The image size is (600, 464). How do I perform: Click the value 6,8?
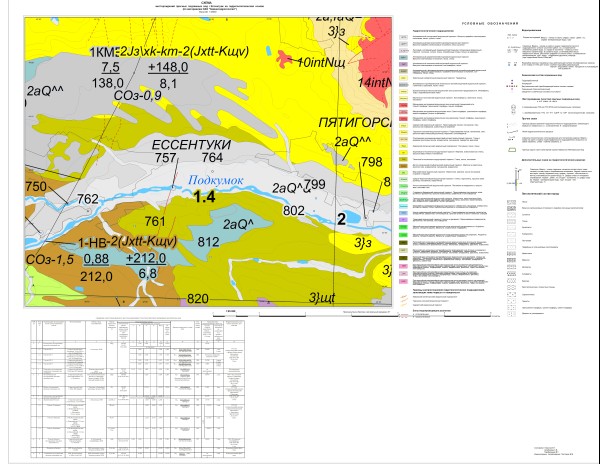[147, 274]
